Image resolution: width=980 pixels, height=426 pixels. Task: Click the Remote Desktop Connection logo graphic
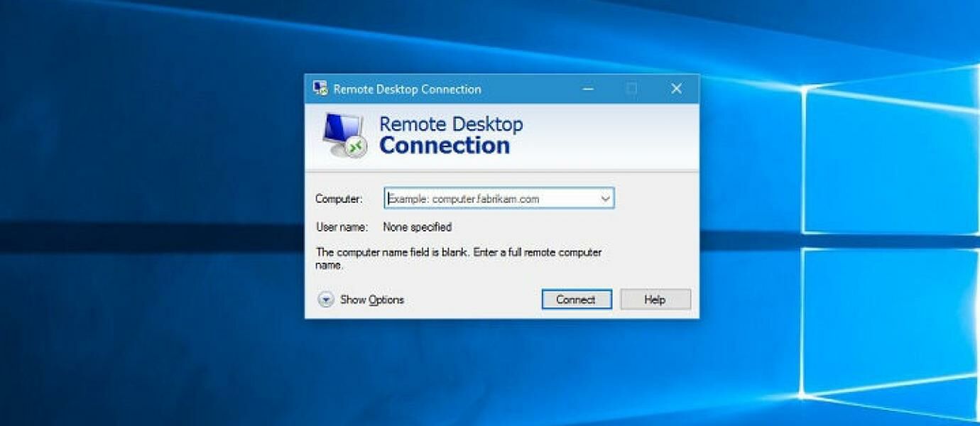[343, 136]
